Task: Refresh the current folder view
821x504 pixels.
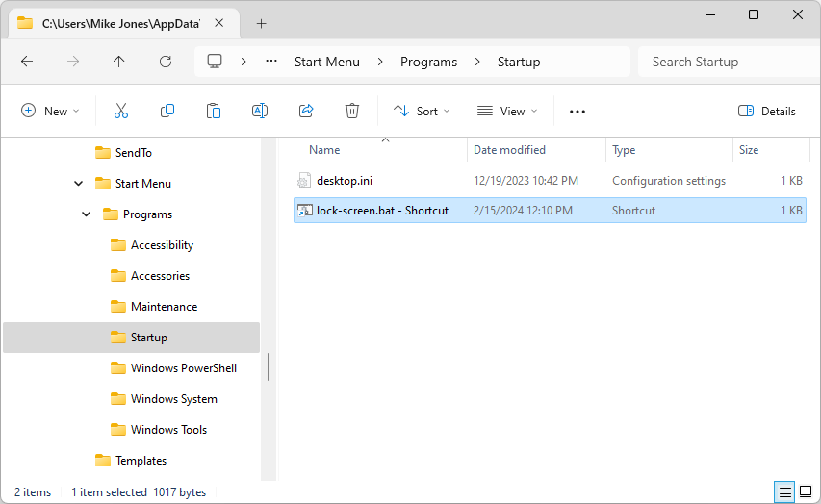Action: pyautogui.click(x=166, y=62)
